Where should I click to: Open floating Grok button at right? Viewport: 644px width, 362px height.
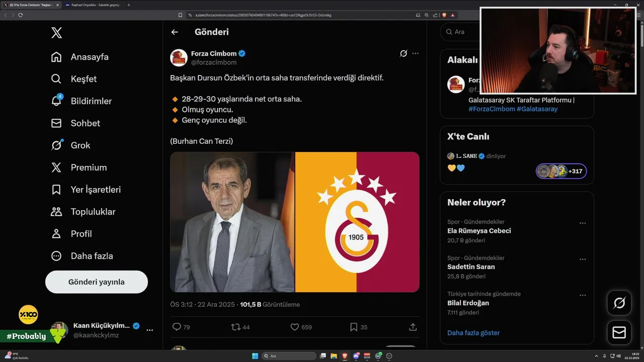tap(619, 303)
